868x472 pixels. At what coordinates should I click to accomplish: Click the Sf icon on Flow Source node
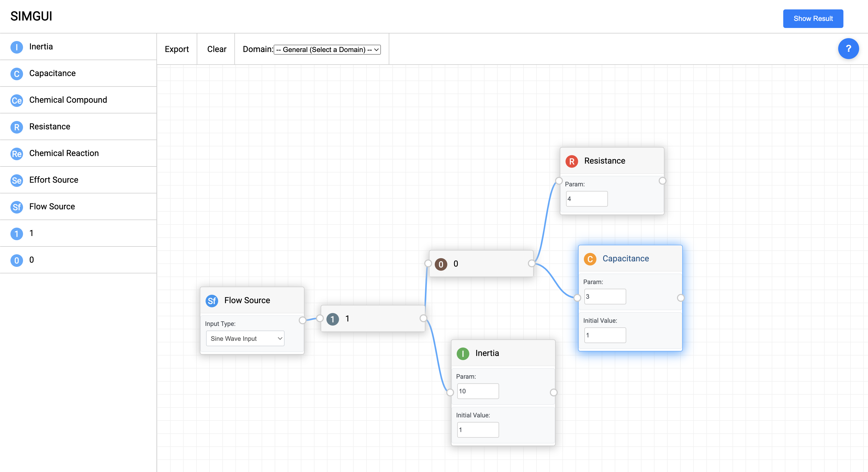212,301
